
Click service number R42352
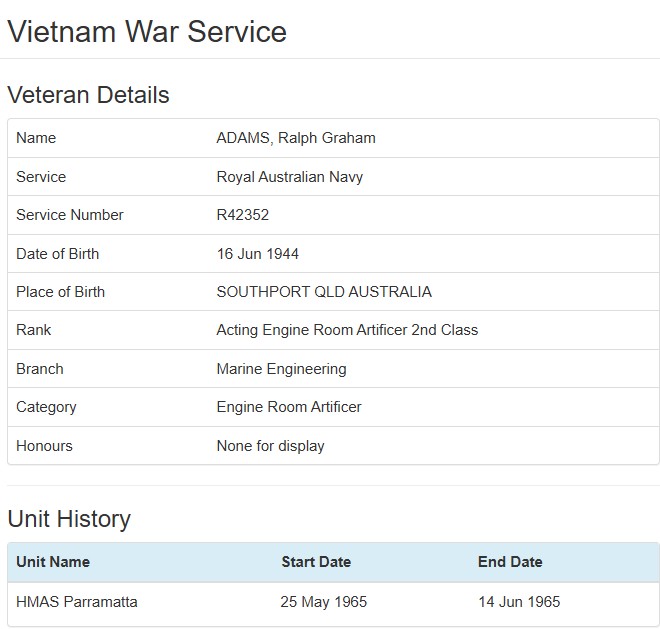click(242, 215)
